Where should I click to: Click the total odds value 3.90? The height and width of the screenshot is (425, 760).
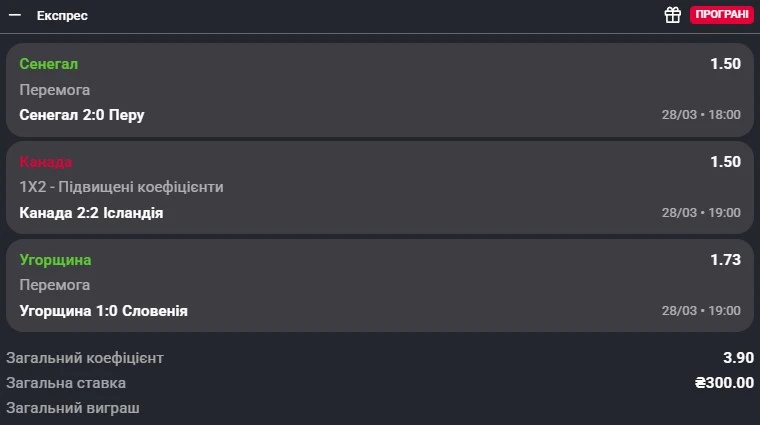[738, 358]
